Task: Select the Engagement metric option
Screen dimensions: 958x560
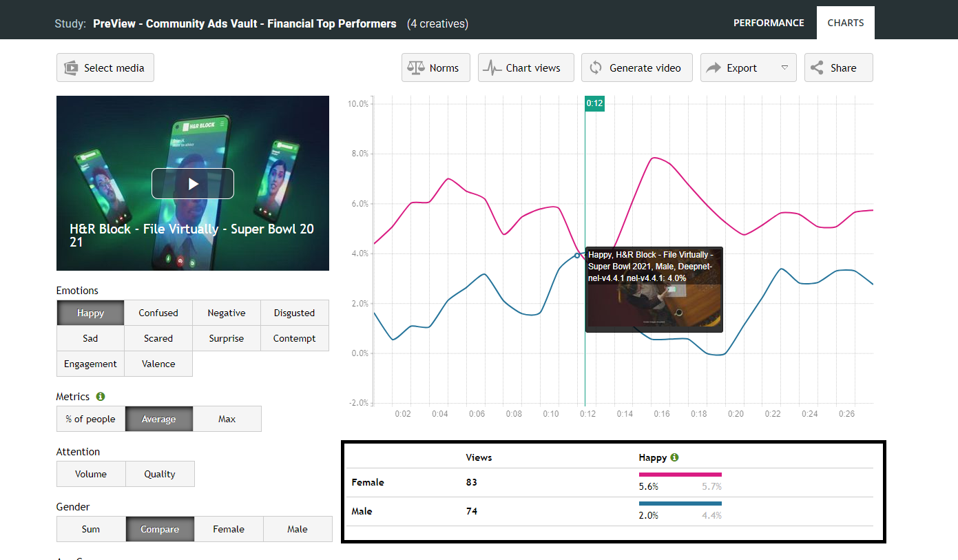Action: pyautogui.click(x=90, y=364)
